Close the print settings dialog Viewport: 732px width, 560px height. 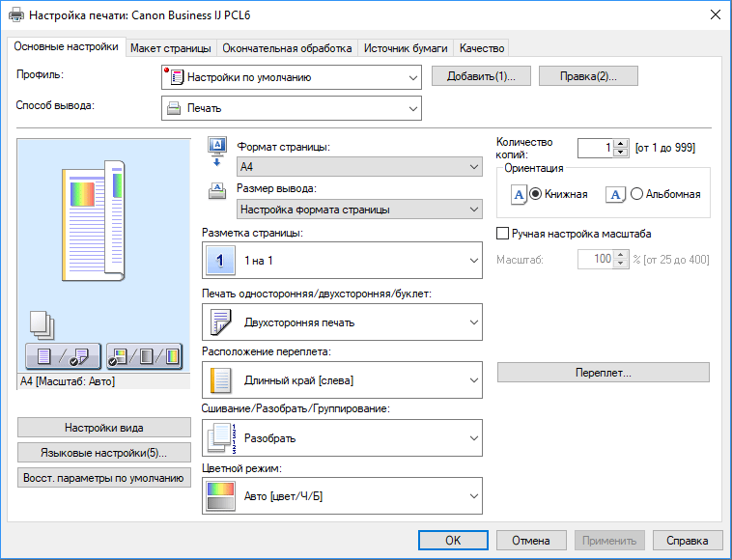click(x=716, y=14)
